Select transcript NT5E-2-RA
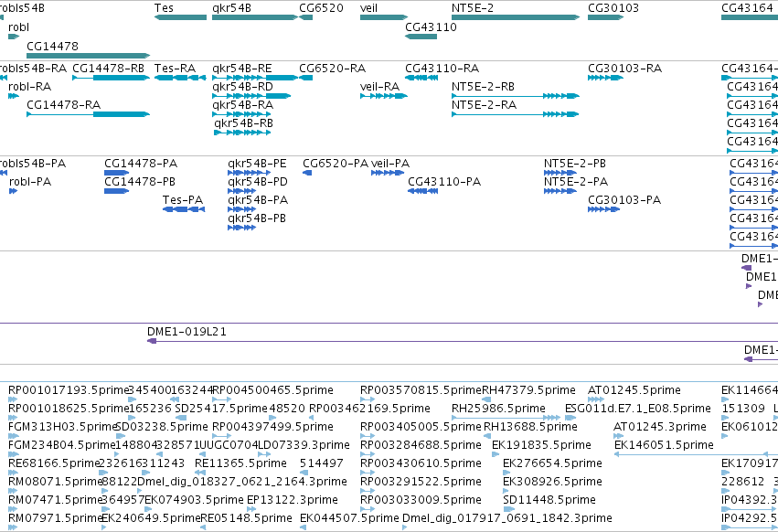The height and width of the screenshot is (532, 778). pos(515,114)
